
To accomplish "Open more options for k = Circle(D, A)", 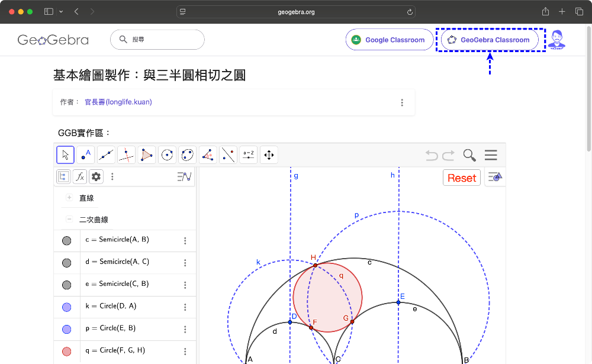I will (185, 307).
